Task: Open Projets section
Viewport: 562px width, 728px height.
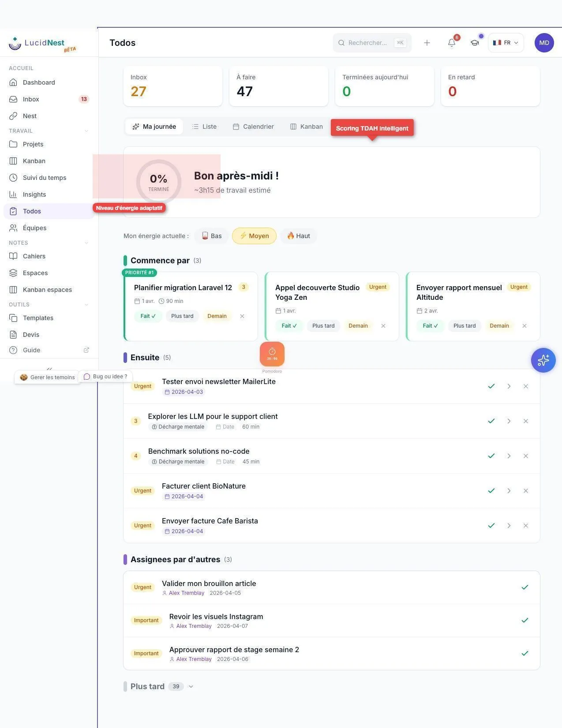Action: [x=49, y=144]
